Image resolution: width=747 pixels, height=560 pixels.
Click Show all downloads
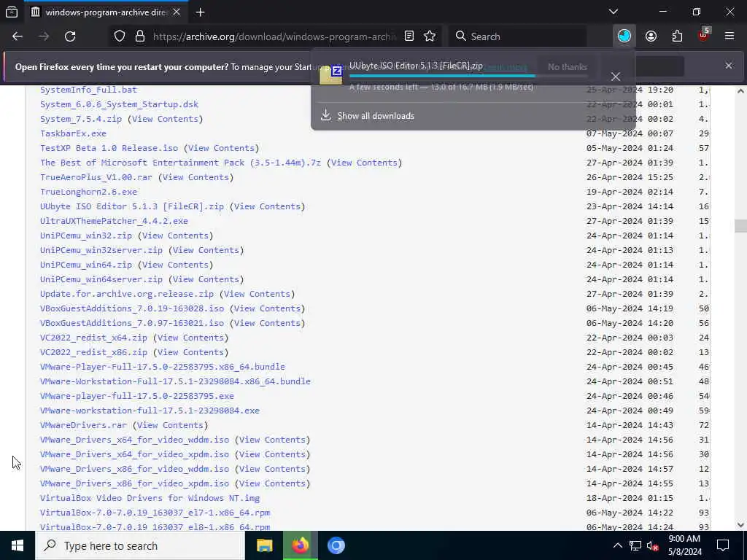[376, 116]
